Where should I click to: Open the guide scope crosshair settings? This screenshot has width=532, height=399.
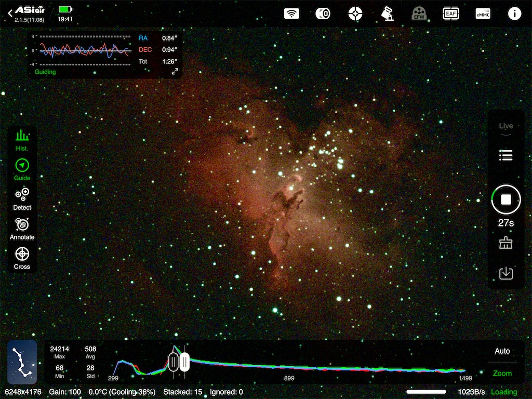pos(355,14)
